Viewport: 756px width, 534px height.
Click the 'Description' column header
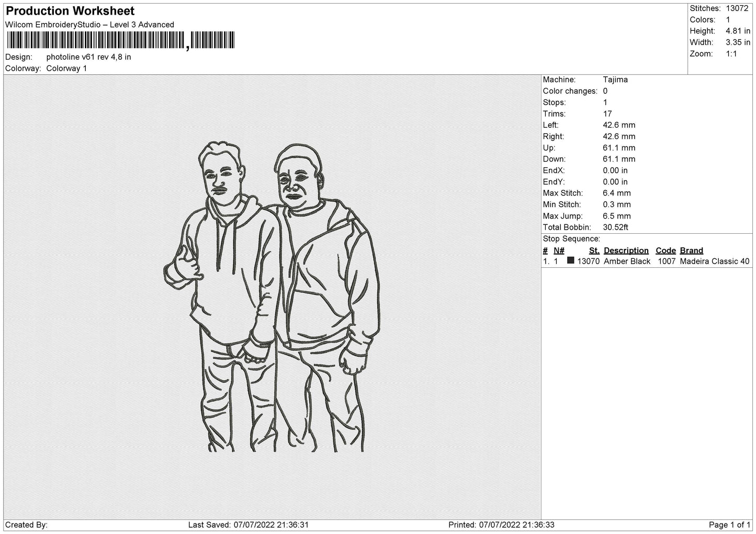pos(626,251)
